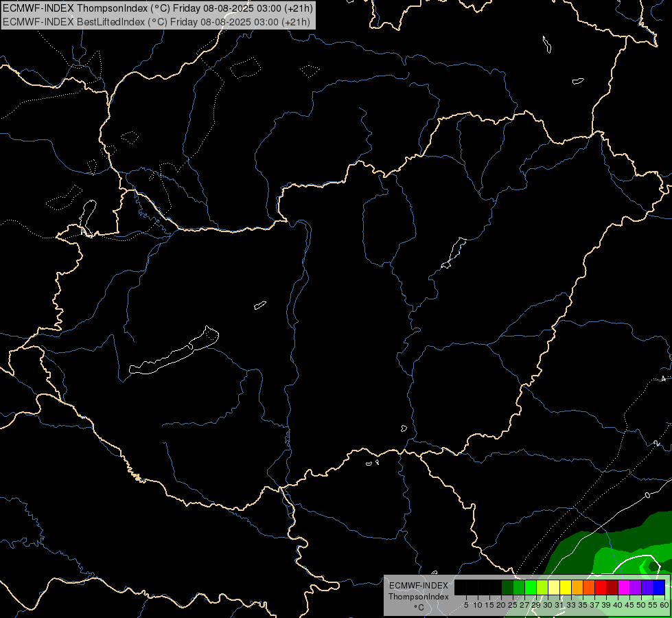Click the contour label 4 on map
This screenshot has width=672, height=618.
(663, 378)
